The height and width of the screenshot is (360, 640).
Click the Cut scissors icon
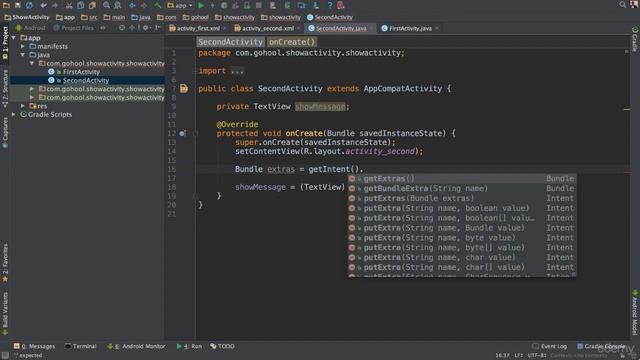point(69,5)
